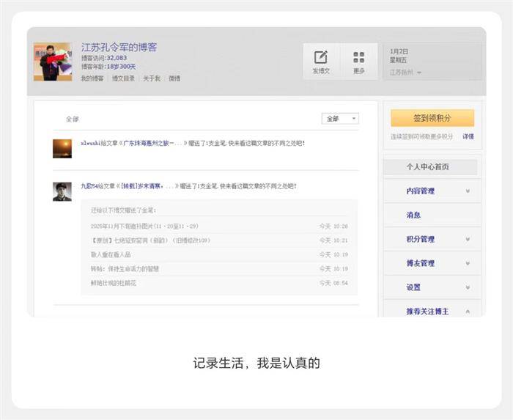Expand the 设置 section arrow

(x=468, y=287)
